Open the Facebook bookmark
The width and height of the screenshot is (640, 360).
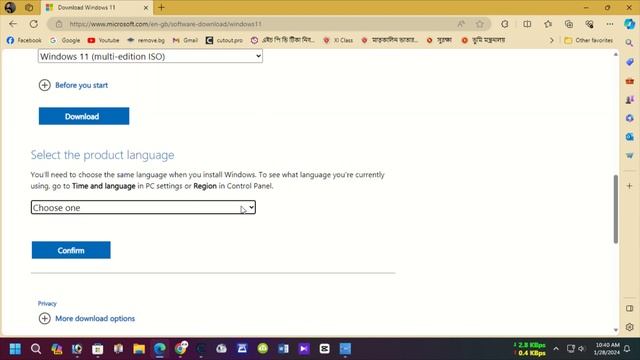(24, 40)
